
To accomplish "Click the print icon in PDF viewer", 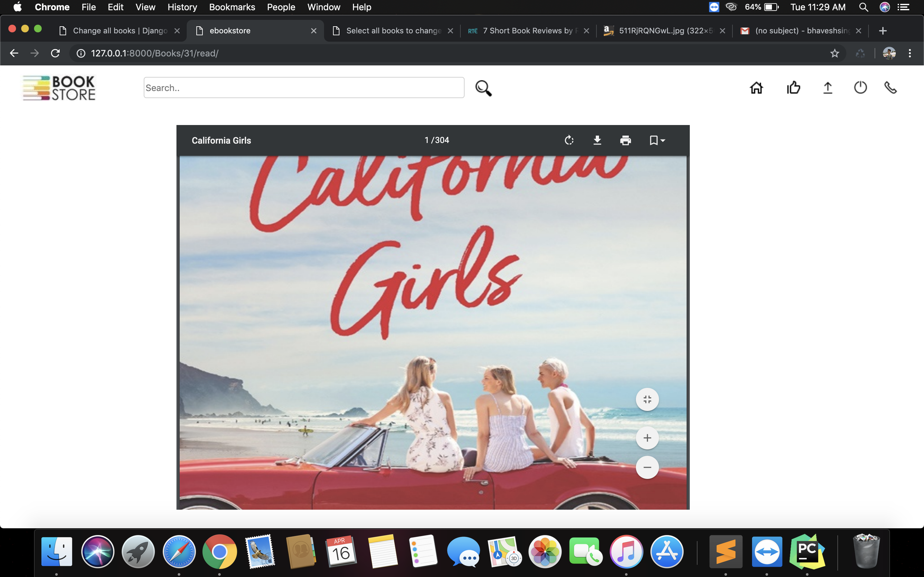I will pos(625,140).
